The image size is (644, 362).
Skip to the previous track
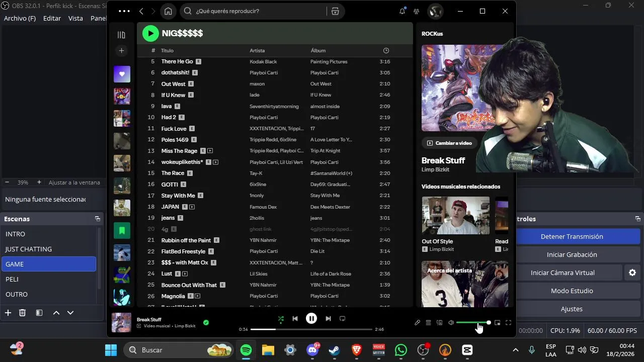click(295, 318)
